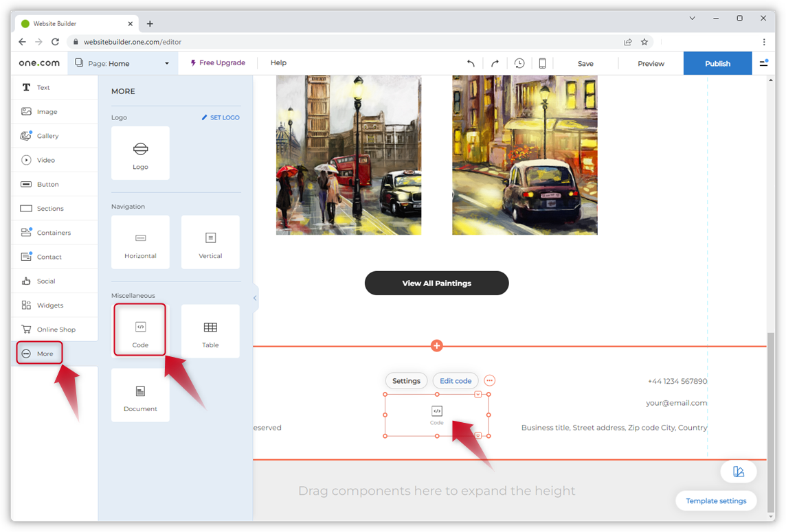This screenshot has height=532, width=786.
Task: Click the your@email.com text
Action: point(677,403)
